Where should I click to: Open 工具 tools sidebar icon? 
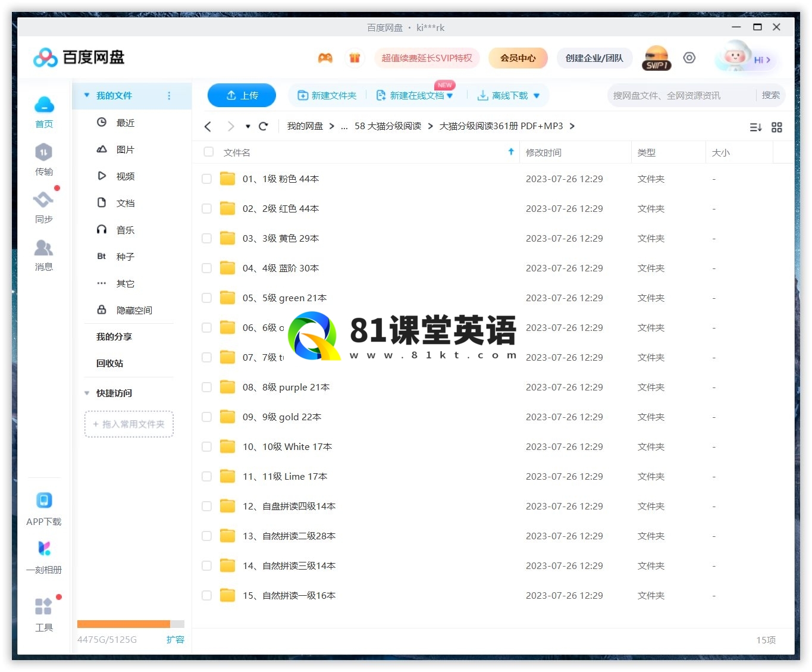pos(44,615)
